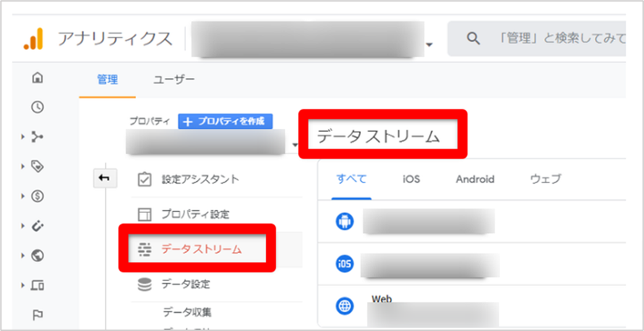Expand the Acquisition sidebar arrow
Screen dimensions: 644x331
pos(23,137)
